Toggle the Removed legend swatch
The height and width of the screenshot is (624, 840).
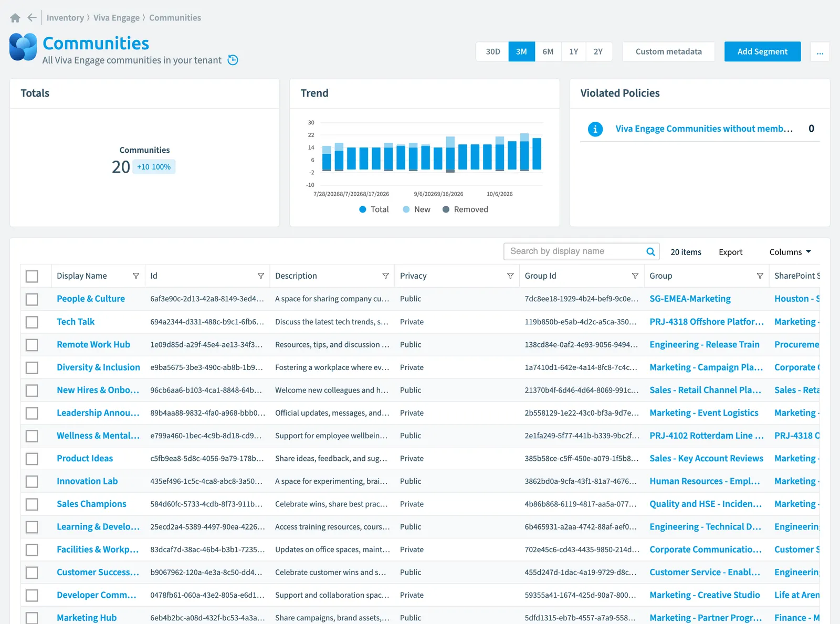(x=446, y=209)
